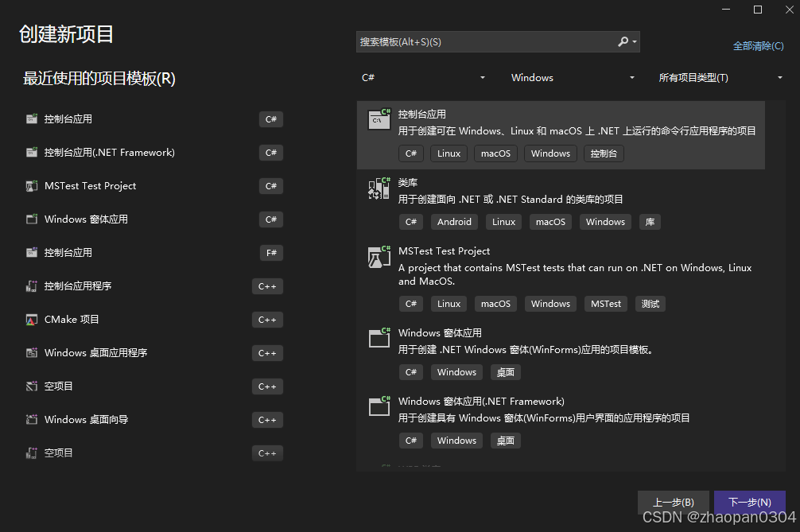
Task: Click the Windows 桌面向导 recent template icon
Action: [x=32, y=420]
